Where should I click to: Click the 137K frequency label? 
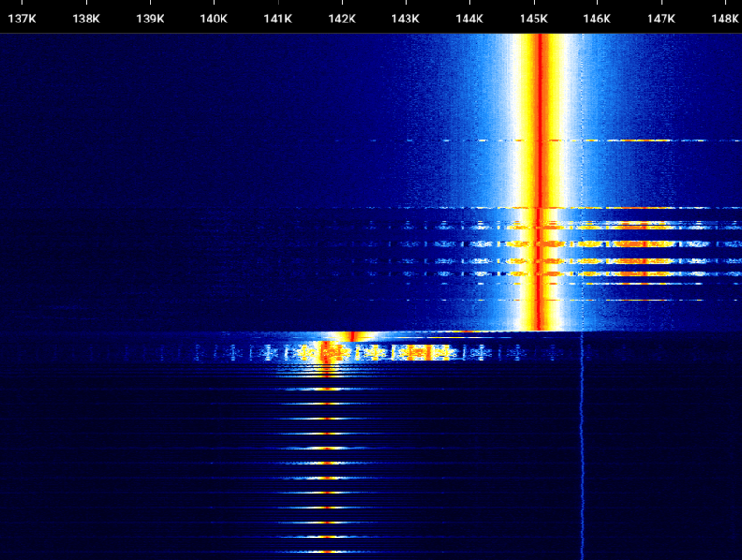point(22,19)
